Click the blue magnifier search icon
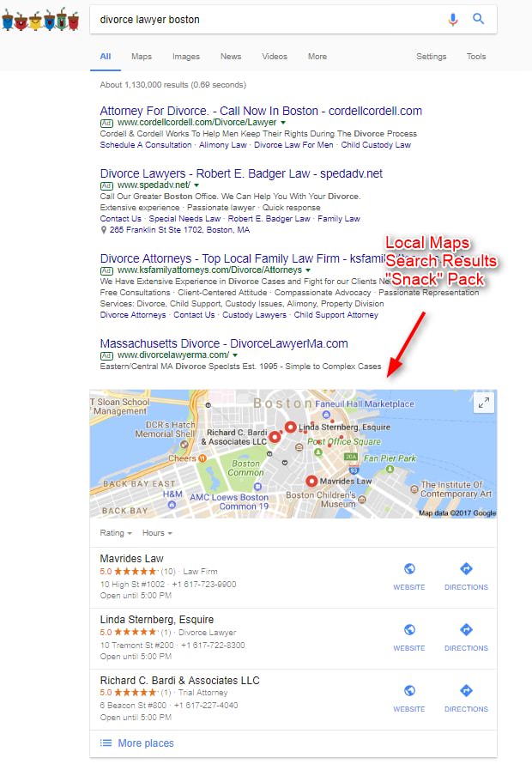The image size is (532, 764). 479,19
